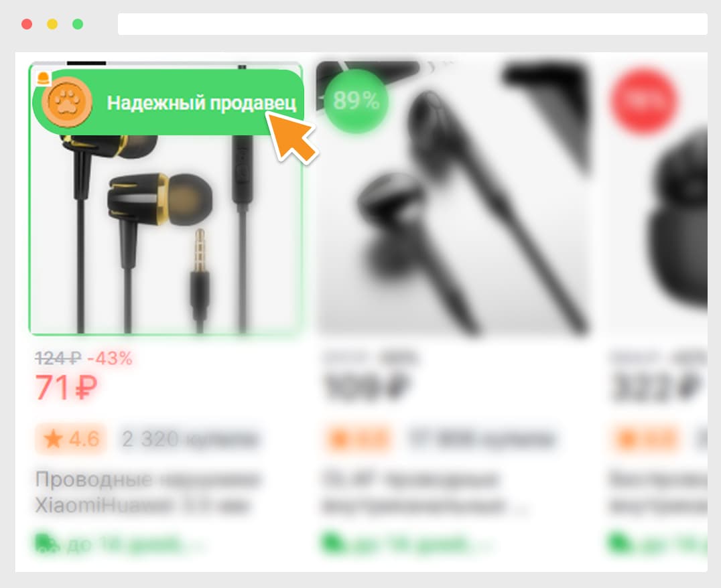Click the orange star 4.6 rating
Image resolution: width=721 pixels, height=588 pixels.
pos(71,439)
